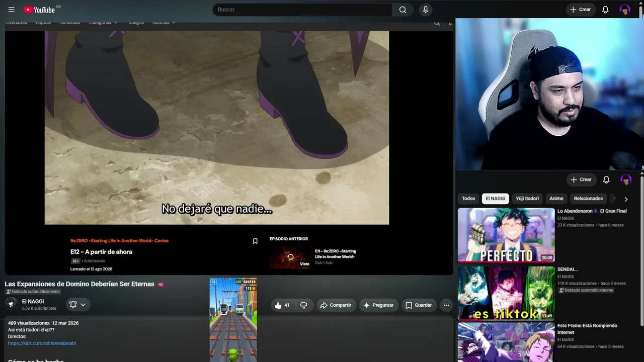The image size is (644, 362).
Task: Open the Re:ZERO Cortos series link
Action: point(119,241)
